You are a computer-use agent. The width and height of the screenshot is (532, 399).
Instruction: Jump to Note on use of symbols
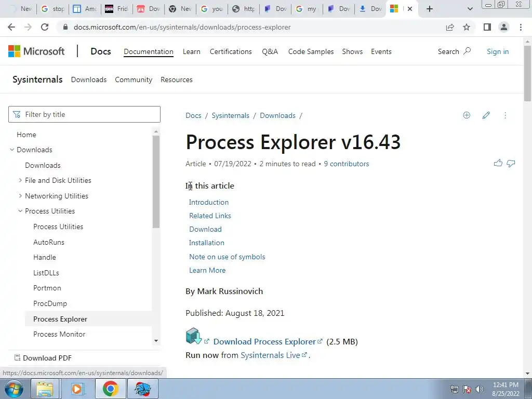coord(227,257)
